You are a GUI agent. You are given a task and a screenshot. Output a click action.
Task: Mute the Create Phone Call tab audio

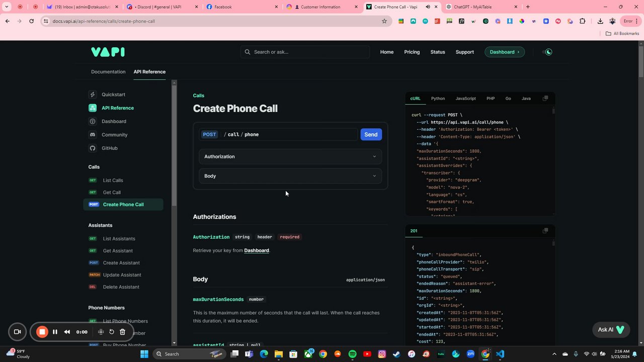pos(428,7)
